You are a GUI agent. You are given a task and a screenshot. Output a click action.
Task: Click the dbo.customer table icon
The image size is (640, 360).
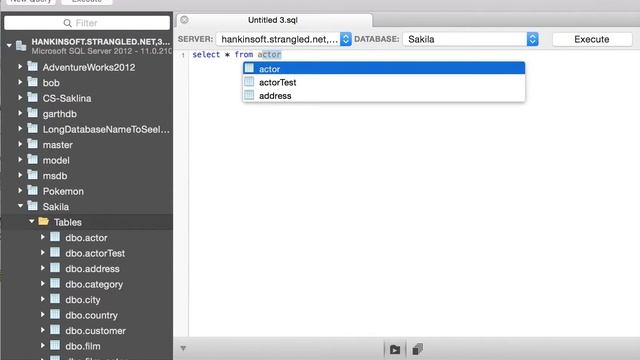pos(55,330)
